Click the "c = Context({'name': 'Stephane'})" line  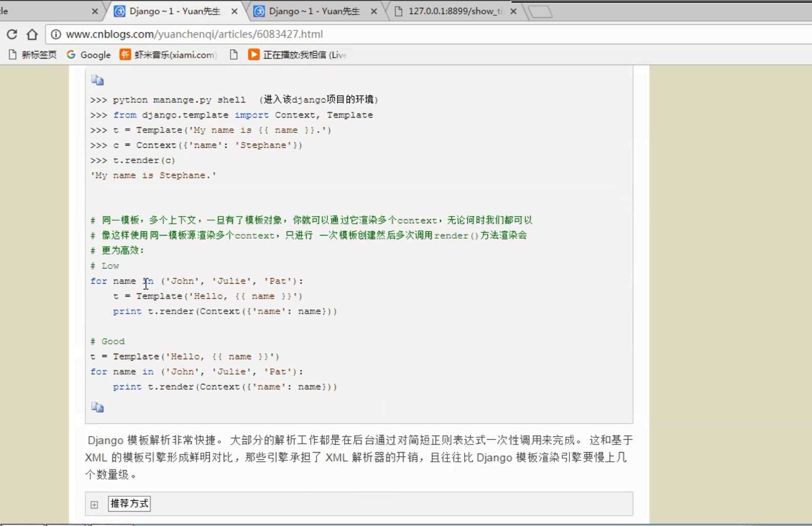click(196, 145)
